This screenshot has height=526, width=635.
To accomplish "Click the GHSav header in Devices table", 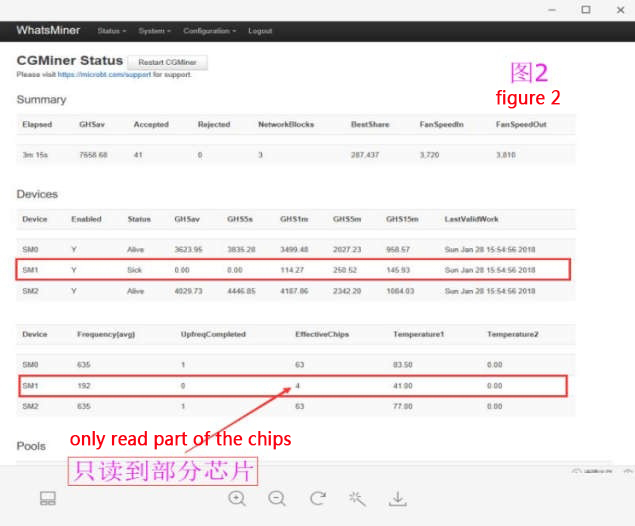I will point(185,219).
